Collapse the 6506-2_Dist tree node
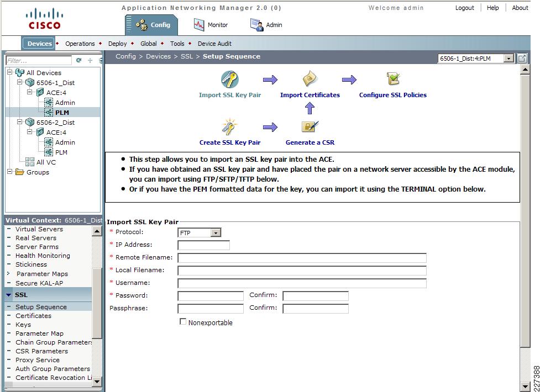The image size is (540, 392). pyautogui.click(x=20, y=122)
